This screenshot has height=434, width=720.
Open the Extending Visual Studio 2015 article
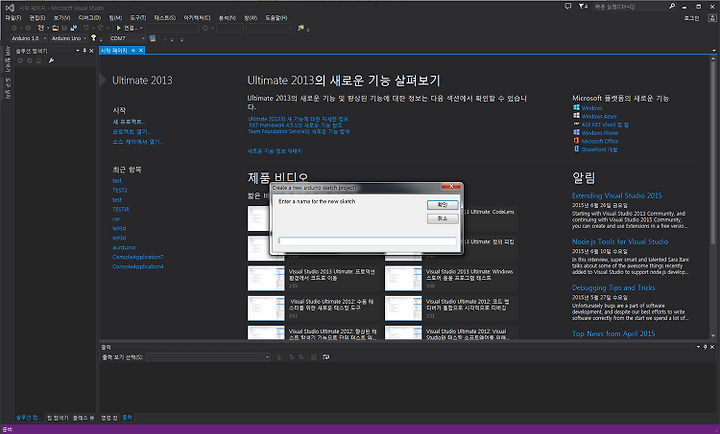(617, 196)
